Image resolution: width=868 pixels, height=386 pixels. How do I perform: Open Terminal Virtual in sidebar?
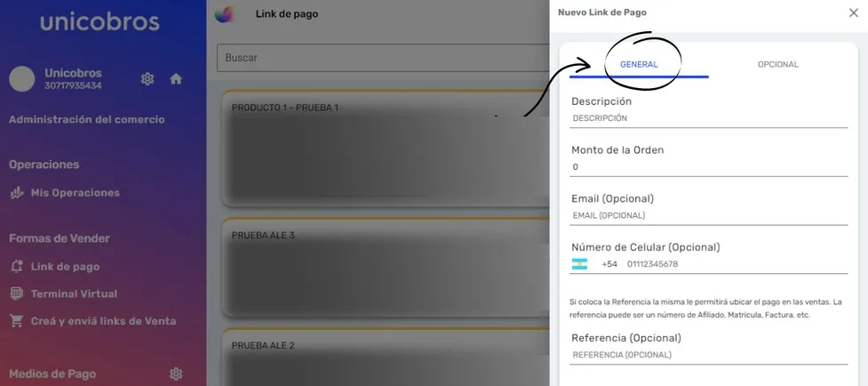(x=74, y=294)
